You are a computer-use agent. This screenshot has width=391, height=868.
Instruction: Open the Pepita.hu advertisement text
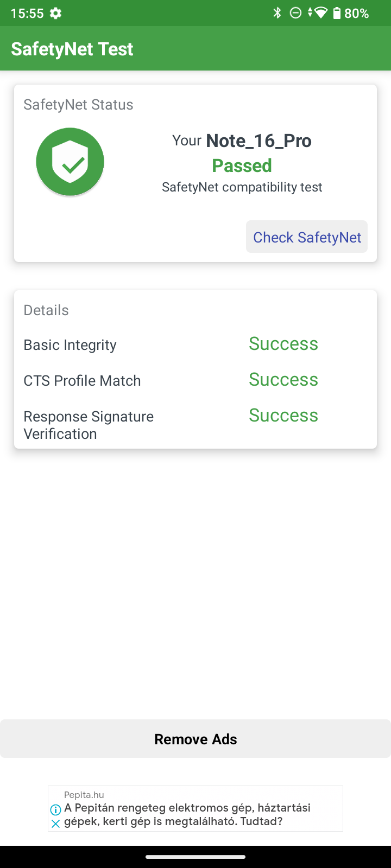tap(187, 814)
